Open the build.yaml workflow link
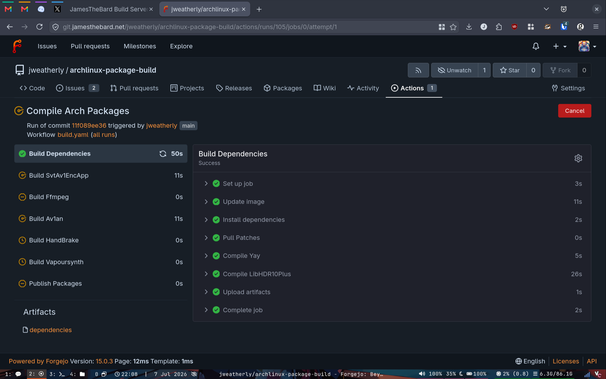606x379 pixels. click(x=73, y=135)
